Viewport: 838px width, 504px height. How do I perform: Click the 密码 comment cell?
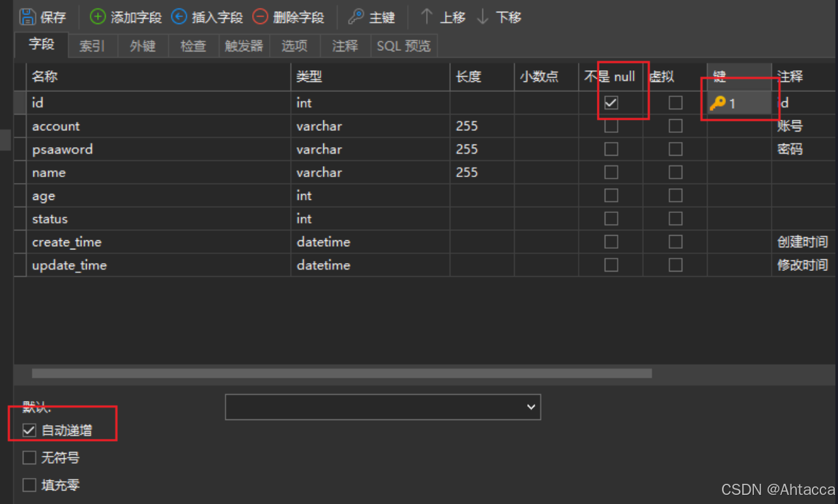pos(804,149)
